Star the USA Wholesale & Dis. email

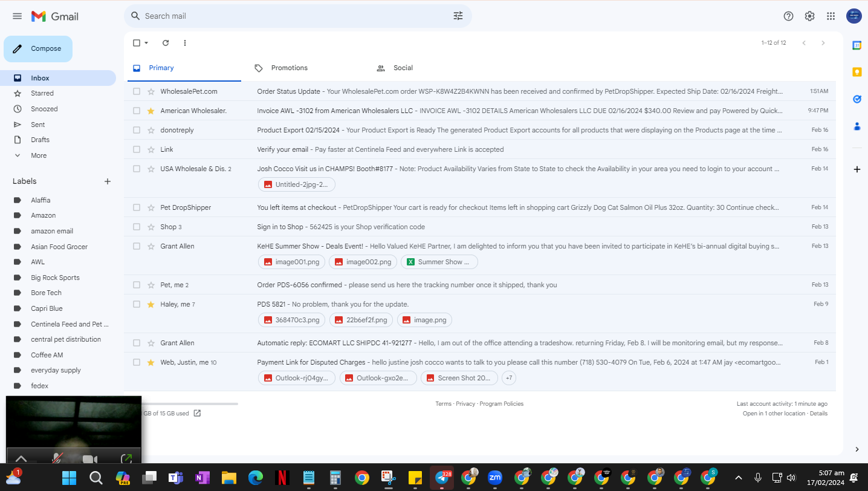(151, 169)
